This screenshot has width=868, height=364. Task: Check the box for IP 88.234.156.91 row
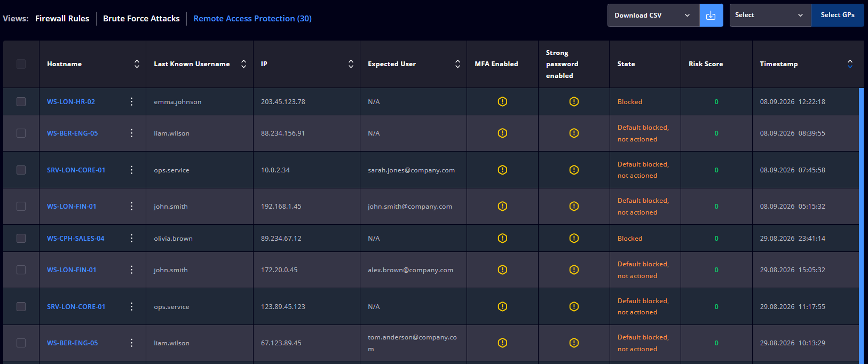tap(21, 133)
